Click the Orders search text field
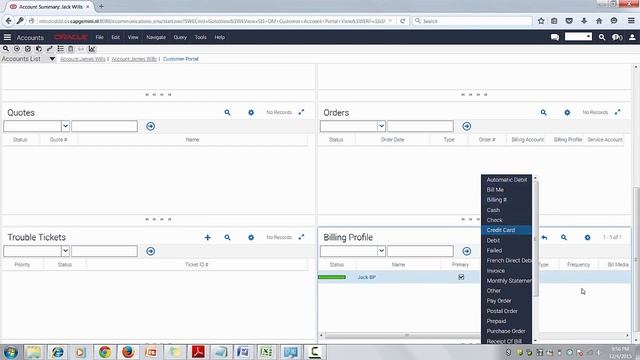The image size is (640, 360). click(420, 126)
